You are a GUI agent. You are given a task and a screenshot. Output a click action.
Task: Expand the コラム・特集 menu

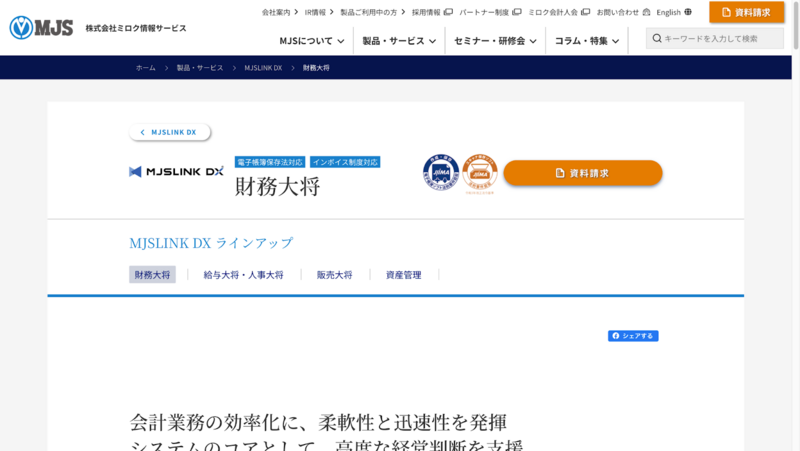tap(587, 41)
